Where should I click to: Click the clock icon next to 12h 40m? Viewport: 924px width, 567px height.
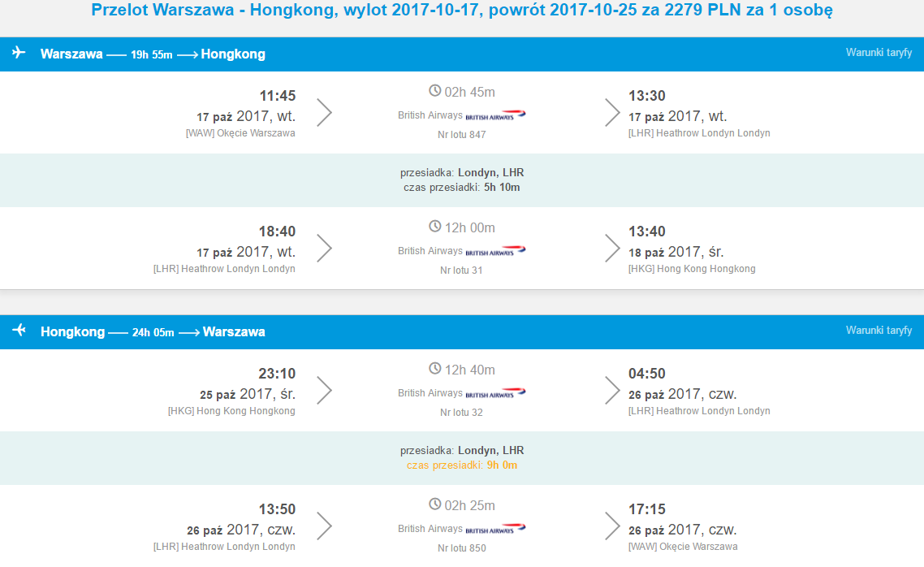(435, 368)
